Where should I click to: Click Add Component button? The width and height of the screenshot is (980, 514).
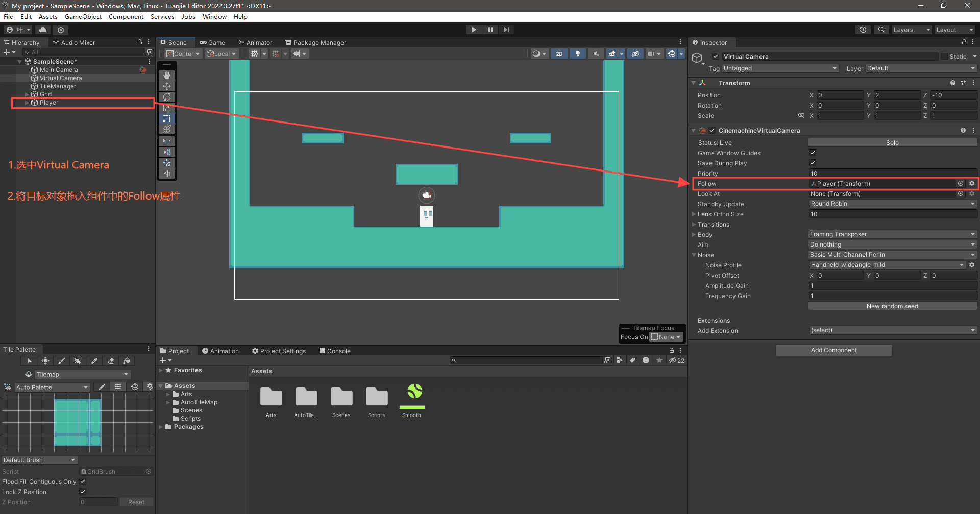(x=834, y=350)
